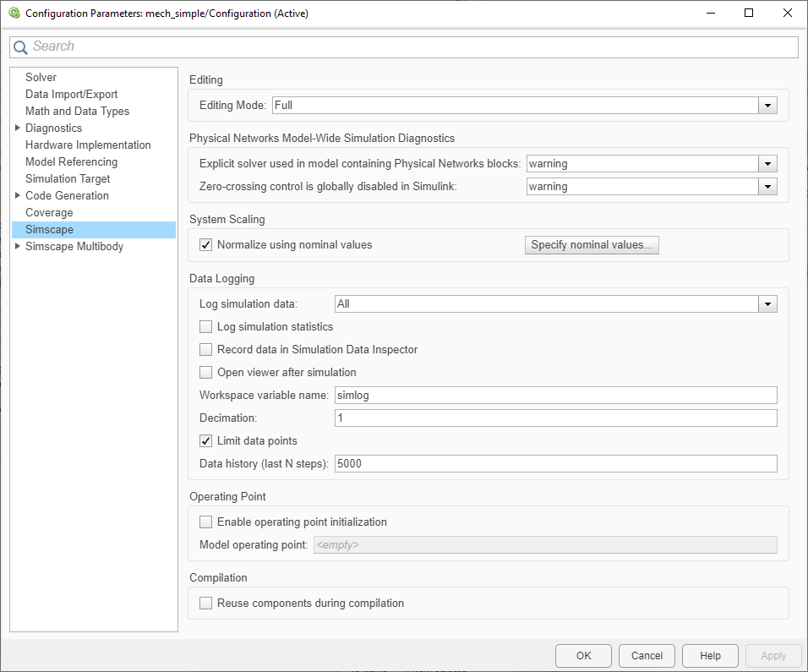Screen dimensions: 808x672
Task: Expand the Simscape Multibody tree node
Action: pos(18,247)
